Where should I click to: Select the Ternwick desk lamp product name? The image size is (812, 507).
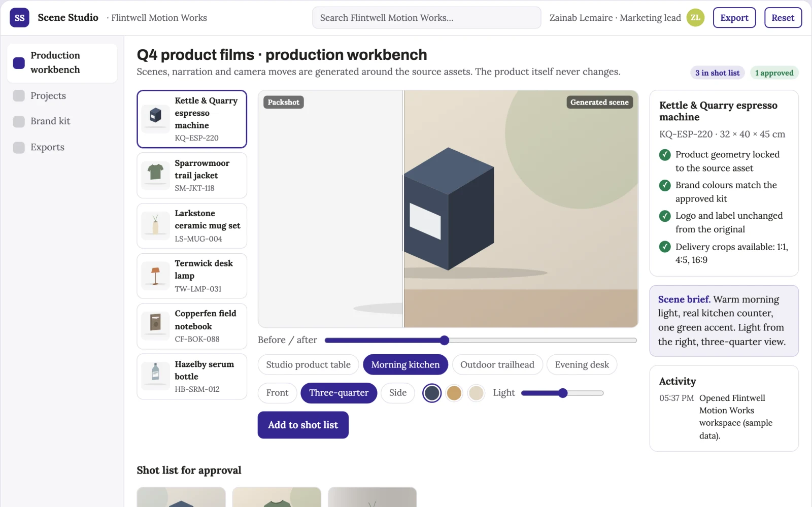tap(204, 269)
